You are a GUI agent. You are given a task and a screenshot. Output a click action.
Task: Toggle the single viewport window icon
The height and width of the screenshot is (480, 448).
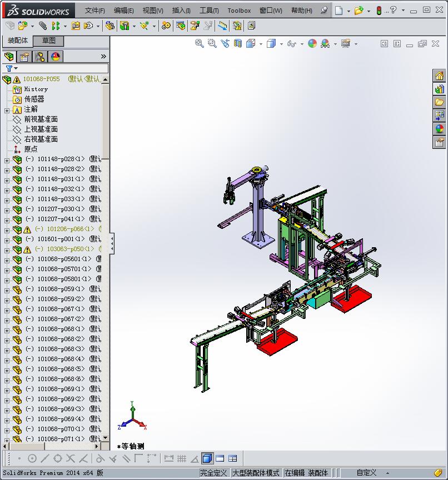point(220,458)
